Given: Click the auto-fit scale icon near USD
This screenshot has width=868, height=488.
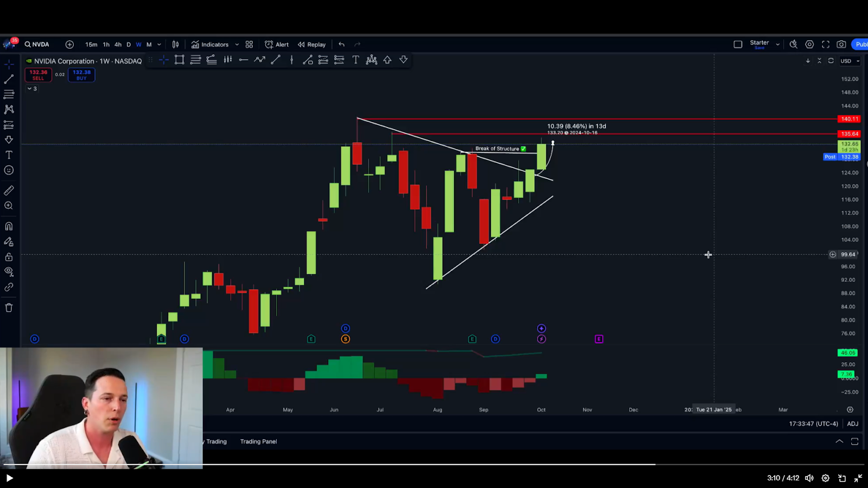Looking at the screenshot, I should coord(831,61).
